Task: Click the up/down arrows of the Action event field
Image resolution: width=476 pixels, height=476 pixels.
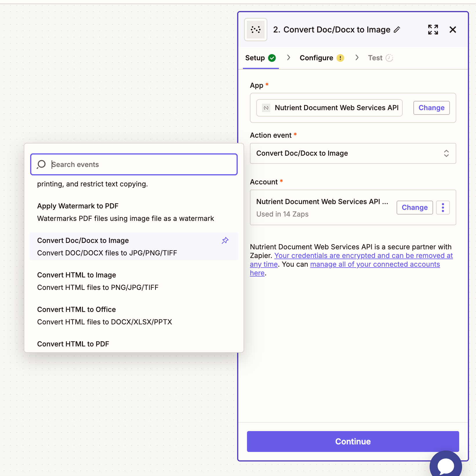Action: pos(446,153)
